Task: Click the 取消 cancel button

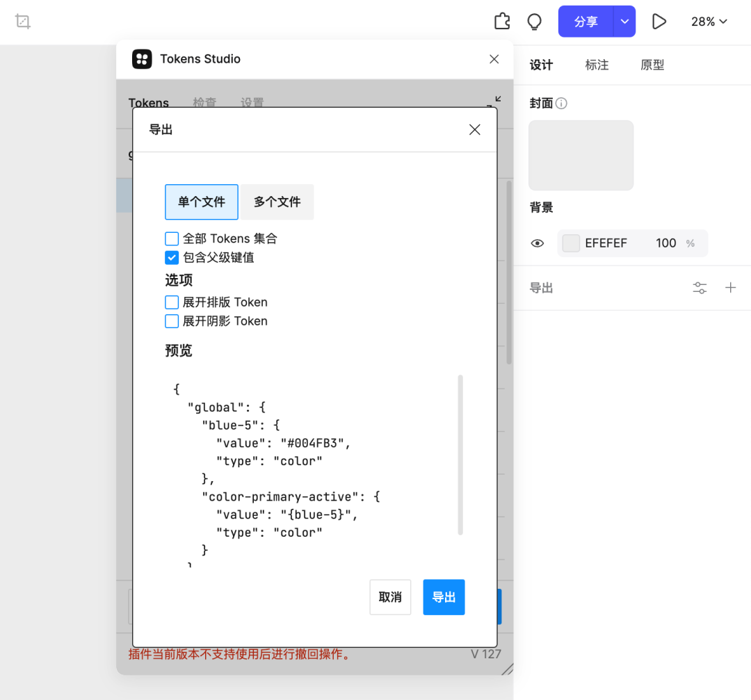Action: pos(390,597)
